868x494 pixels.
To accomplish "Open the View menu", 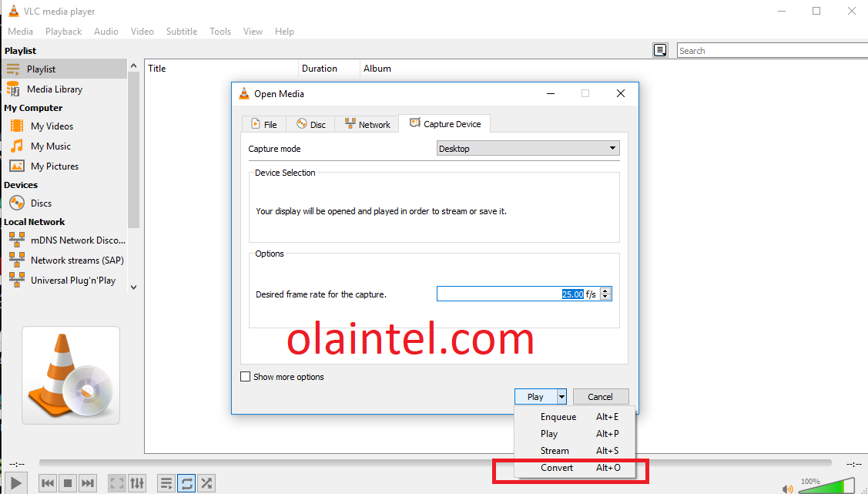I will 253,32.
